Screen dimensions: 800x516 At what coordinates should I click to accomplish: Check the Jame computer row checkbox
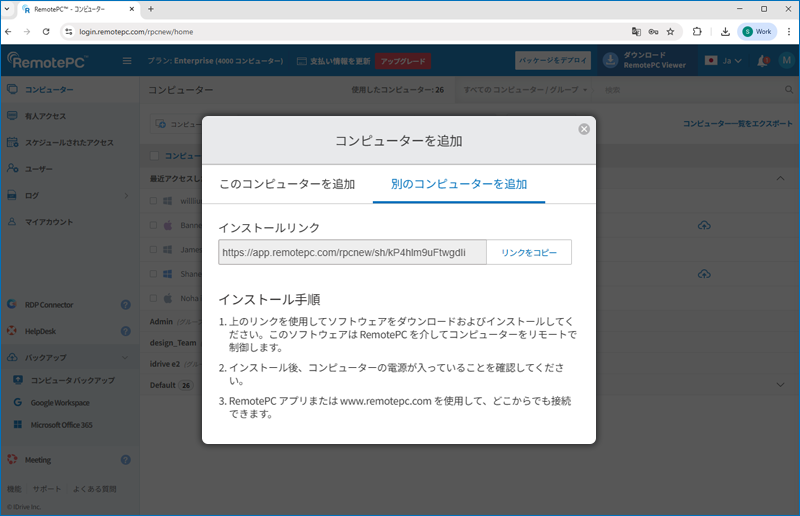[x=153, y=250]
